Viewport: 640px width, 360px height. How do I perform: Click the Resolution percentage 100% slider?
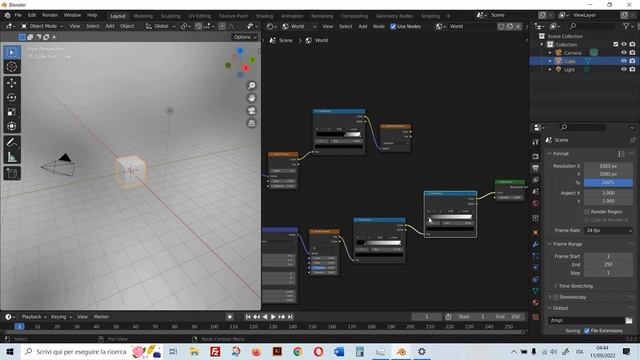(609, 182)
